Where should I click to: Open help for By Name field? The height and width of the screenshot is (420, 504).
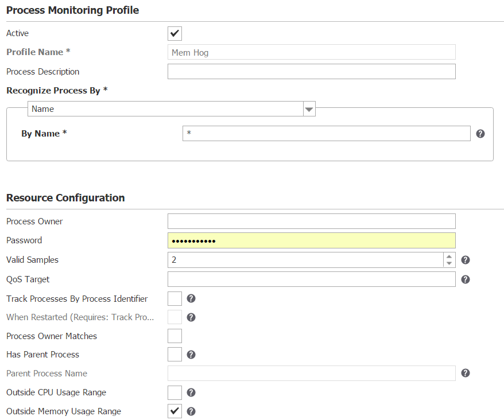coord(480,133)
